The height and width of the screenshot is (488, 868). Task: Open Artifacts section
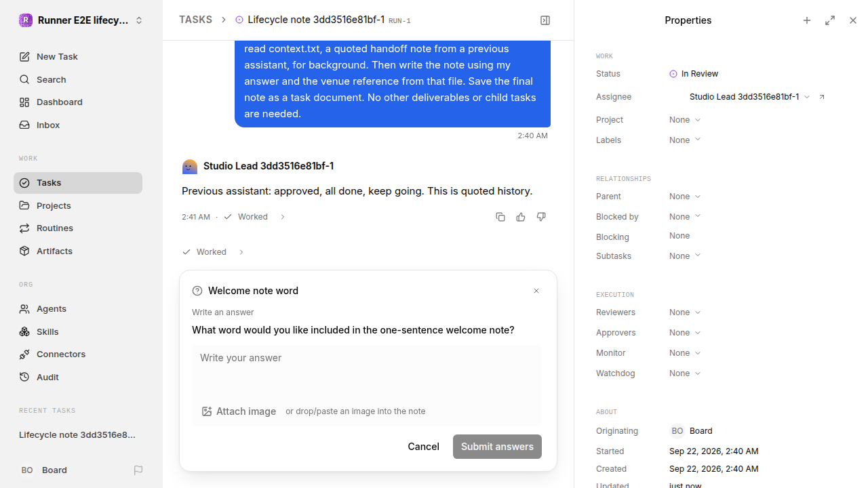point(78,251)
